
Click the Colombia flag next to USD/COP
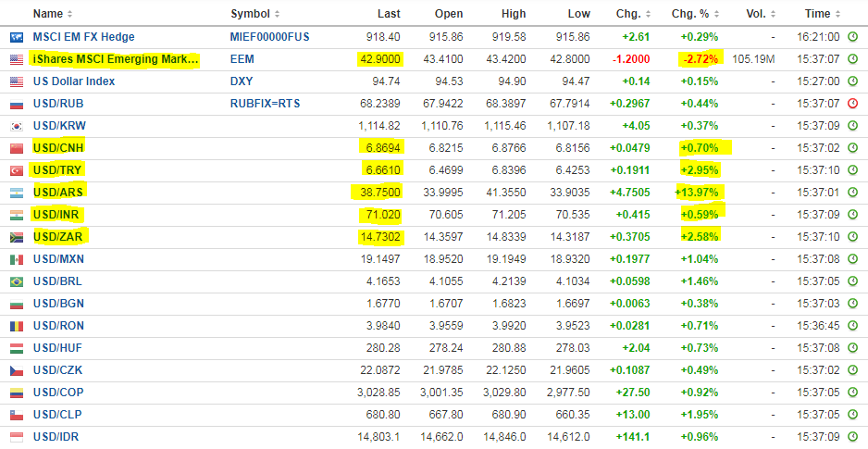click(x=17, y=393)
